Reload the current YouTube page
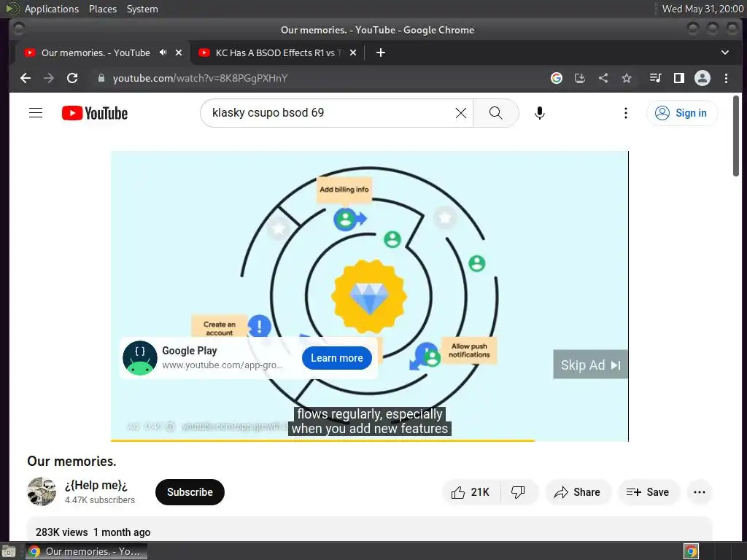747x560 pixels. click(x=72, y=78)
